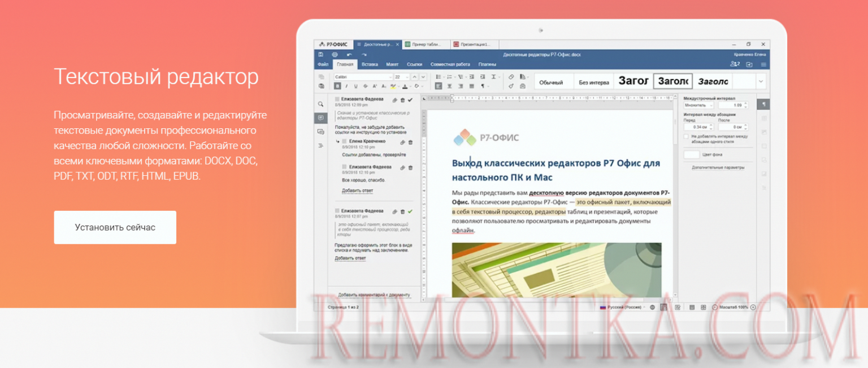
Task: Delete the first comment by Елизавета Фадеева
Action: coord(402,100)
